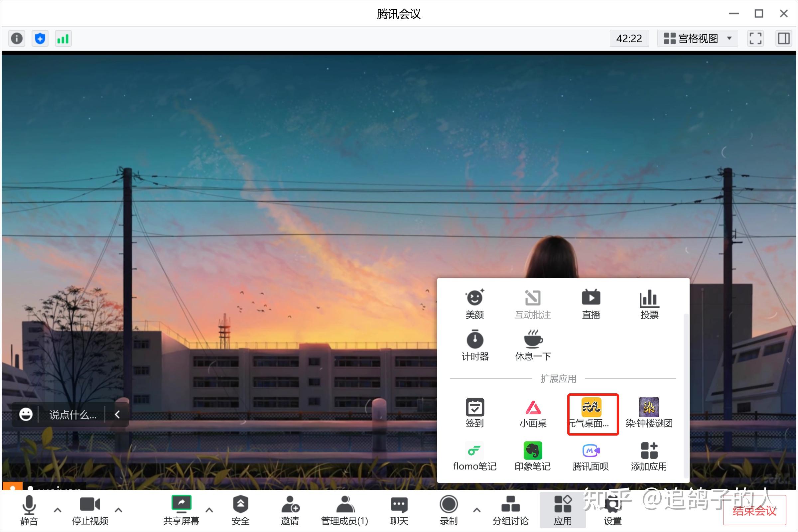798x532 pixels.
Task: Open 管理成员(1) member list
Action: pyautogui.click(x=345, y=511)
